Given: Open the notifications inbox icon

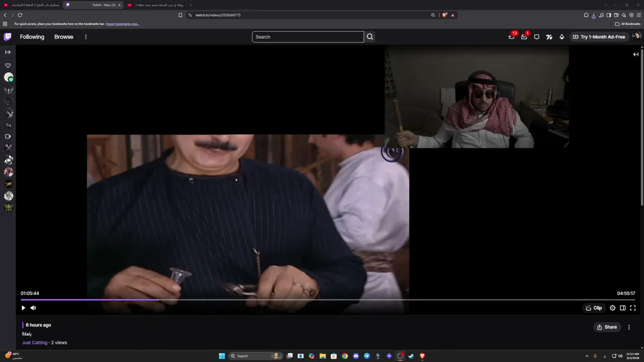Looking at the screenshot, I should (524, 37).
